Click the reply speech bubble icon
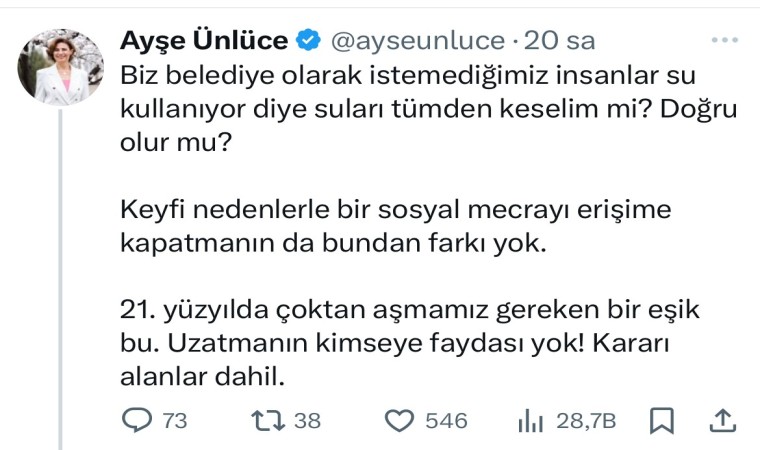760x450 pixels. coord(135,421)
